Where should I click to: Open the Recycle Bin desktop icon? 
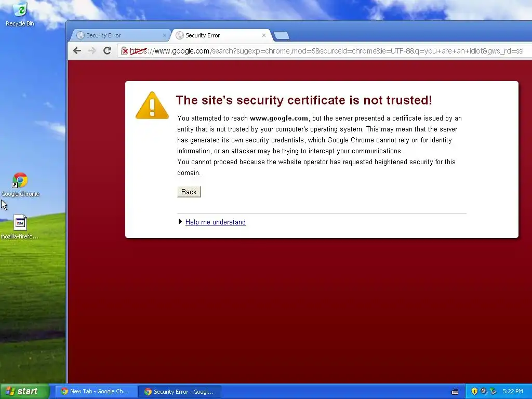point(20,14)
